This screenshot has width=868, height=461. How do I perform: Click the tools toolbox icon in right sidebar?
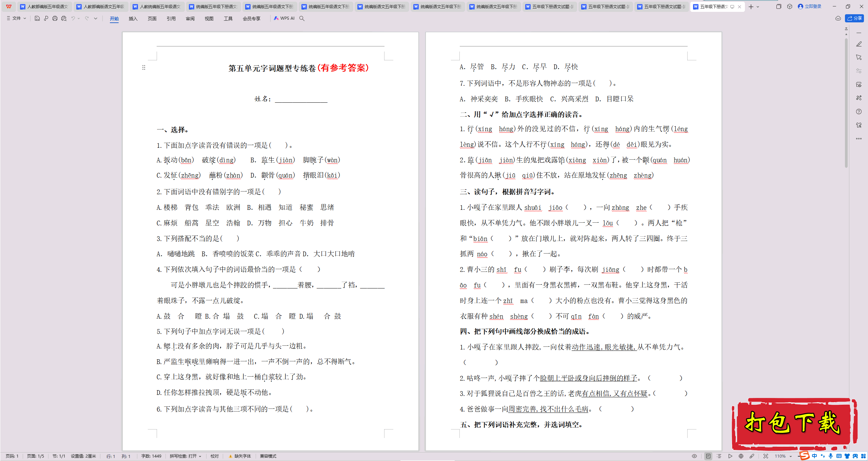(x=859, y=98)
